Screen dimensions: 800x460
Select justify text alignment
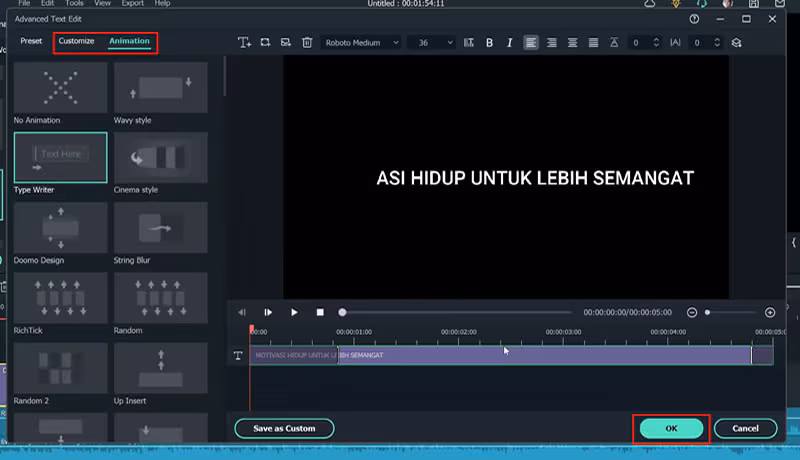593,43
